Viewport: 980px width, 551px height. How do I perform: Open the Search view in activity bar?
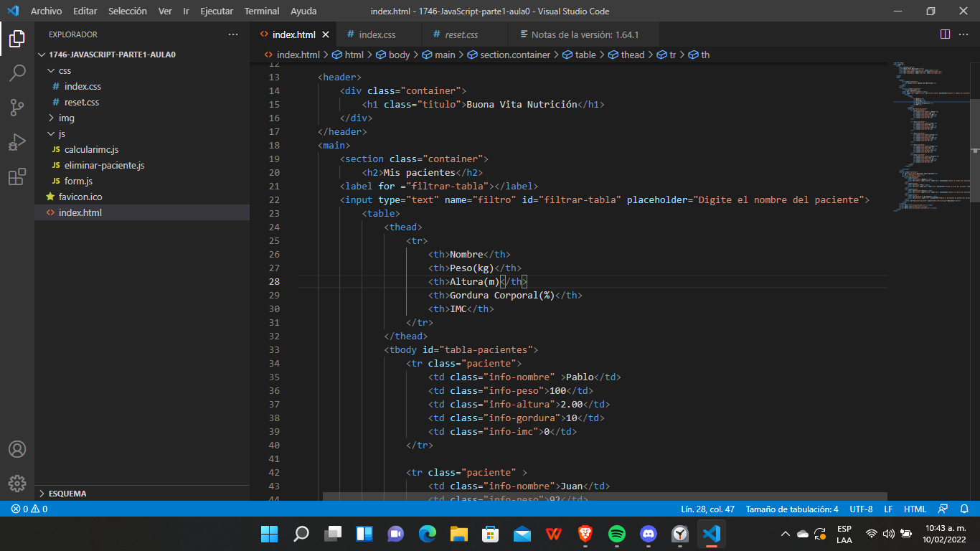pos(17,72)
